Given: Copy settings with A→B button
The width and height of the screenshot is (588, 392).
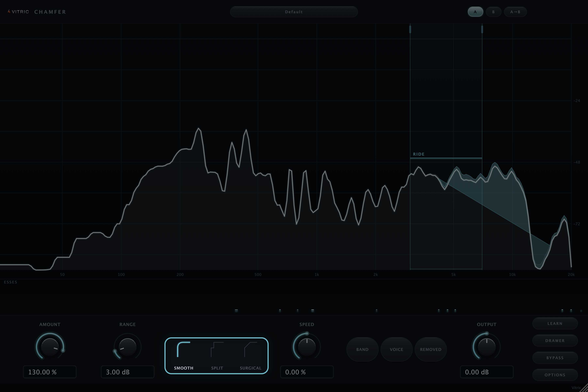Looking at the screenshot, I should click(x=515, y=12).
